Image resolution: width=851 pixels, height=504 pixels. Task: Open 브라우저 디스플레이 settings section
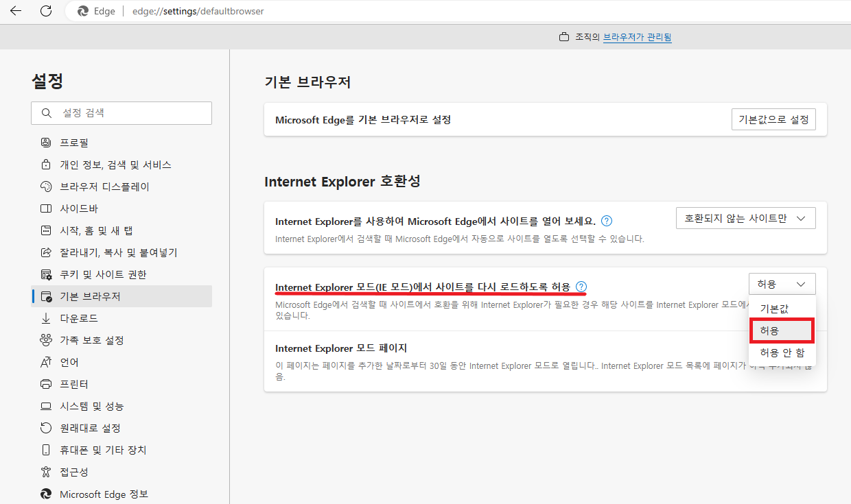pos(121,187)
